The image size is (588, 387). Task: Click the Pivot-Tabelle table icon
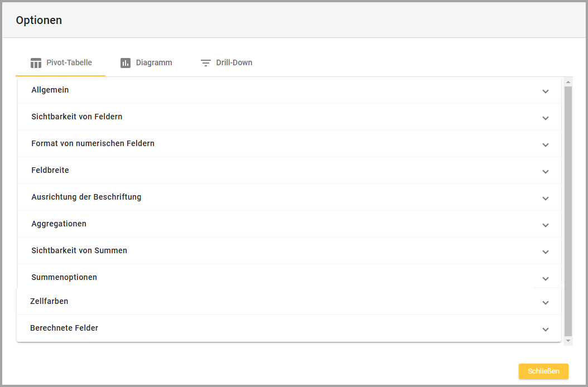coord(36,63)
